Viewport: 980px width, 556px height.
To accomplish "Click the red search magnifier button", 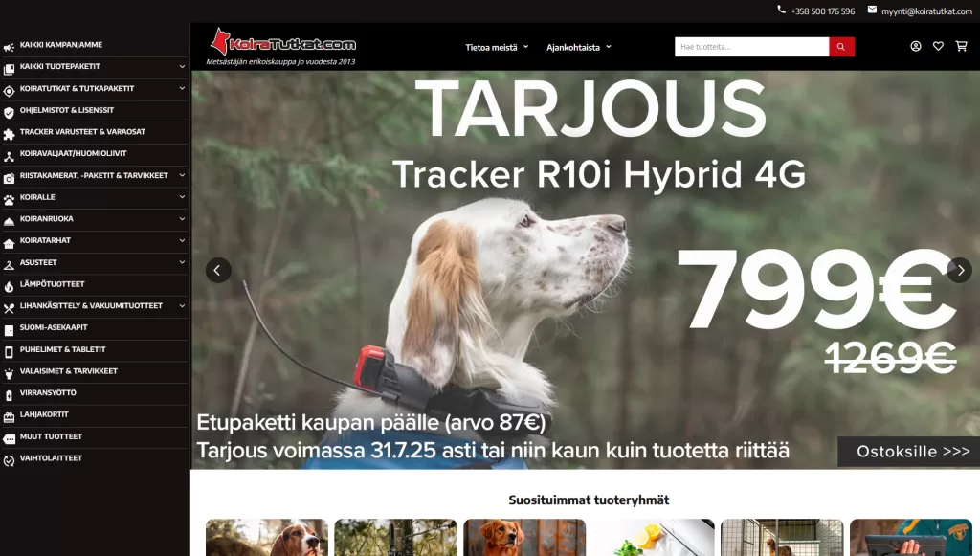I will click(x=841, y=47).
